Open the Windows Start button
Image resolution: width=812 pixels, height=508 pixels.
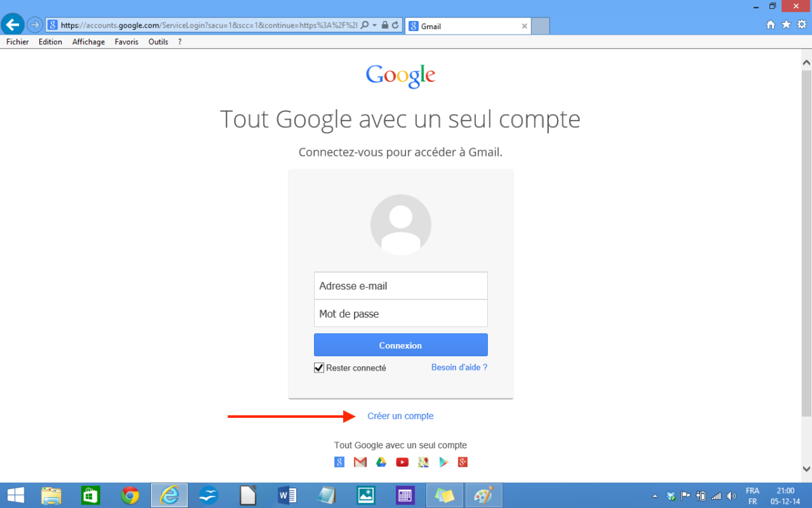pyautogui.click(x=16, y=495)
